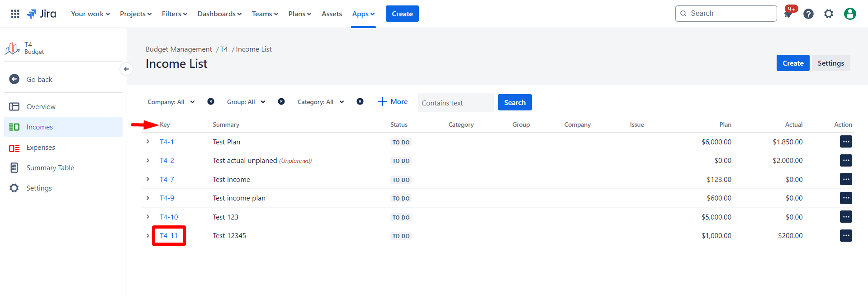Clear the Company filter
Screen dimensions: 868x296
211,101
